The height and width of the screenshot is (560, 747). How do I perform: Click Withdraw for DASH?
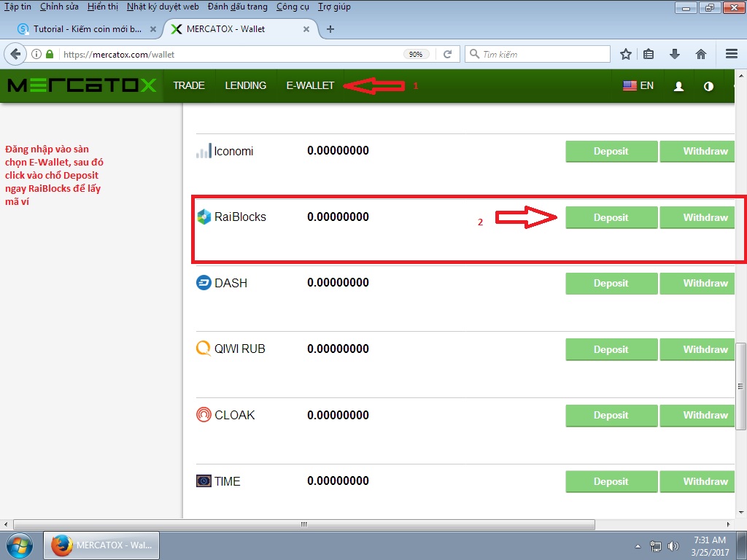click(x=697, y=284)
